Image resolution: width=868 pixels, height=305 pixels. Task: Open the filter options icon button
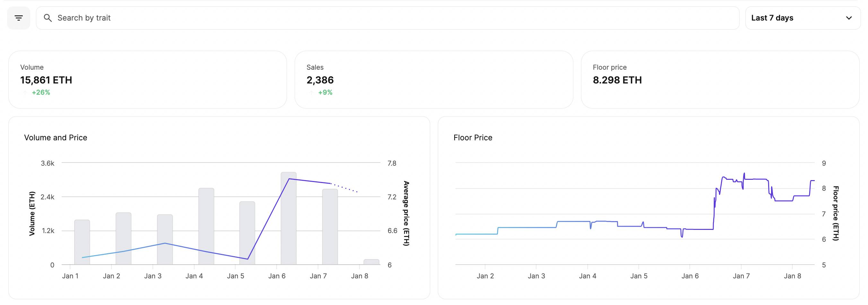tap(19, 18)
